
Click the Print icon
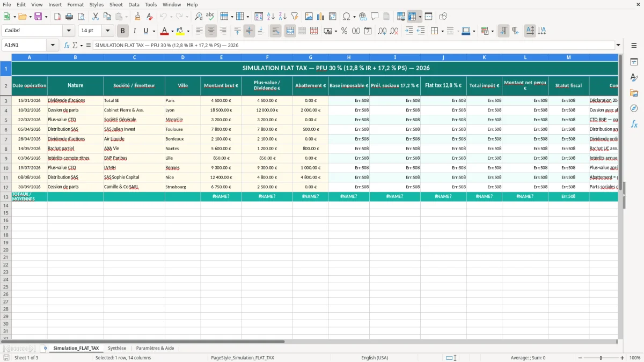(69, 17)
